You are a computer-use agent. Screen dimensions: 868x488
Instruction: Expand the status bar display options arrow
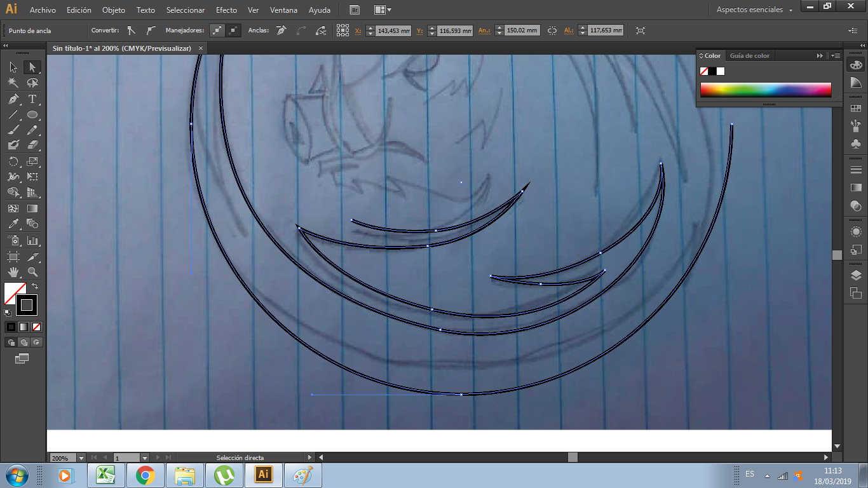coord(309,457)
